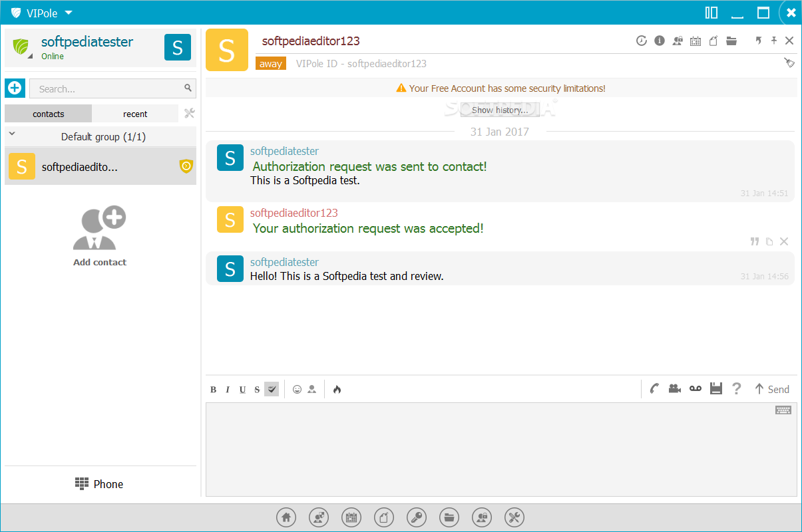
Task: Open notes in the bottom toolbar
Action: pos(384,517)
